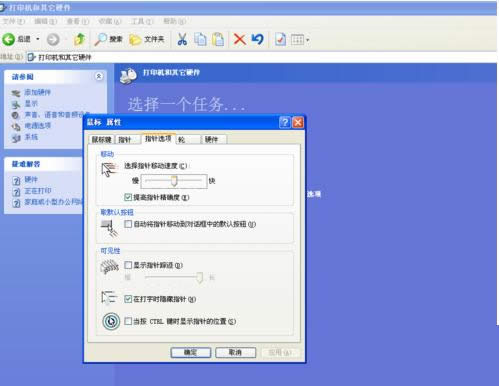Click the Cancel button in dialog

pyautogui.click(x=236, y=352)
